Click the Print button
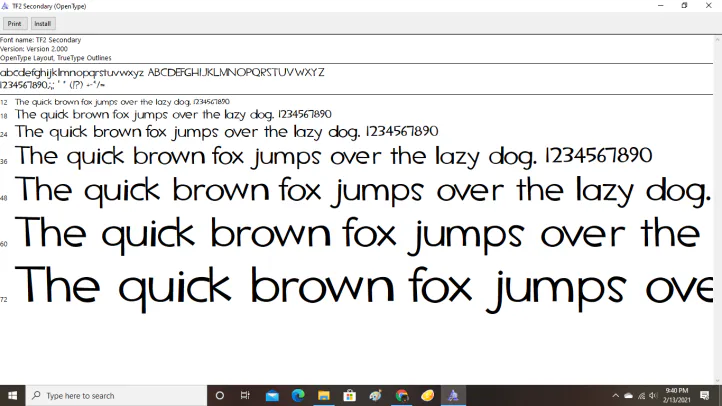 tap(15, 23)
